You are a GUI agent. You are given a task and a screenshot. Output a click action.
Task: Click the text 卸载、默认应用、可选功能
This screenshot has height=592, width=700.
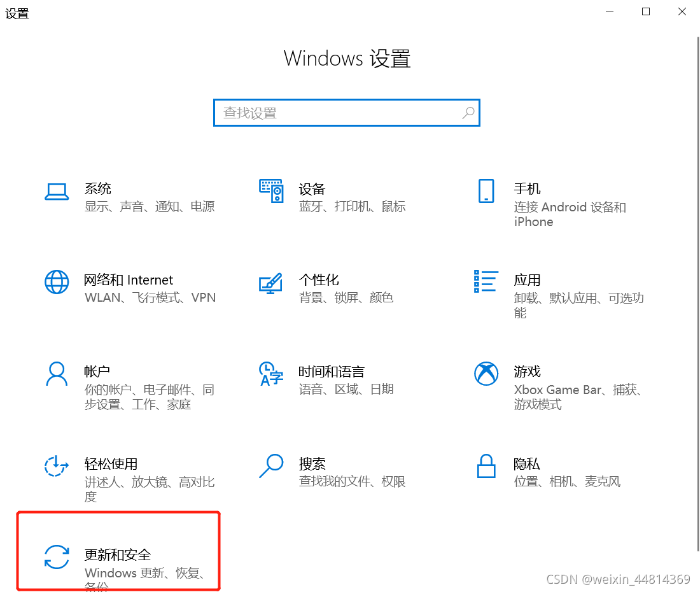click(x=579, y=306)
